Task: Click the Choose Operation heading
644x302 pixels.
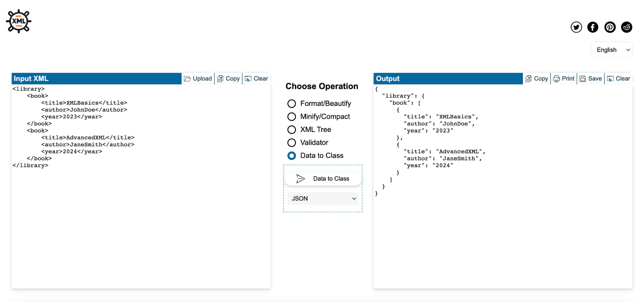Action: [322, 86]
